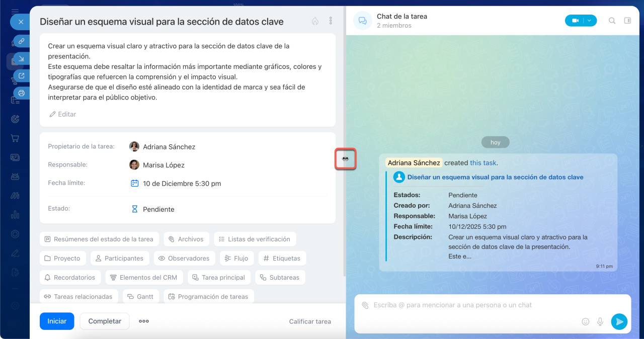Open the task's three-dot options menu

(331, 21)
